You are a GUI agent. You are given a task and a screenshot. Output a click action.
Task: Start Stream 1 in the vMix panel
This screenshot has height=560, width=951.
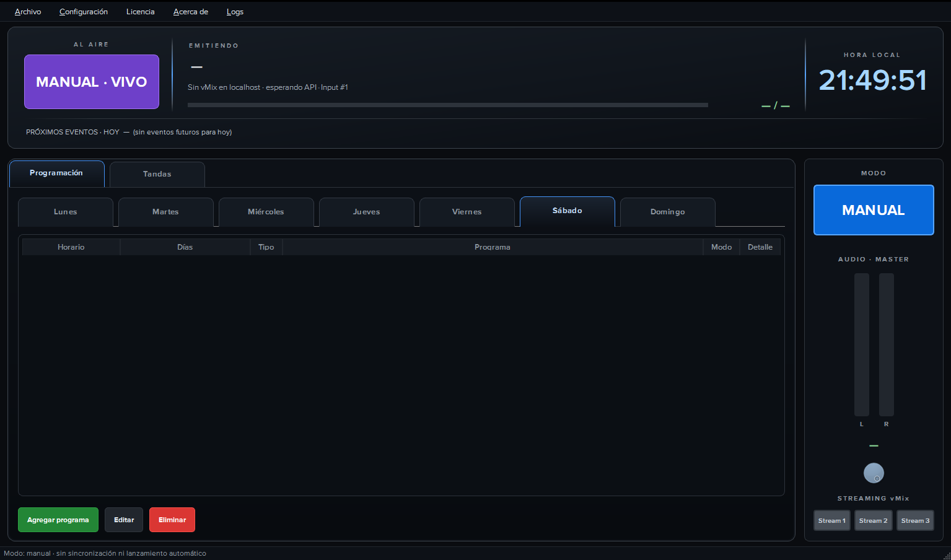click(831, 520)
